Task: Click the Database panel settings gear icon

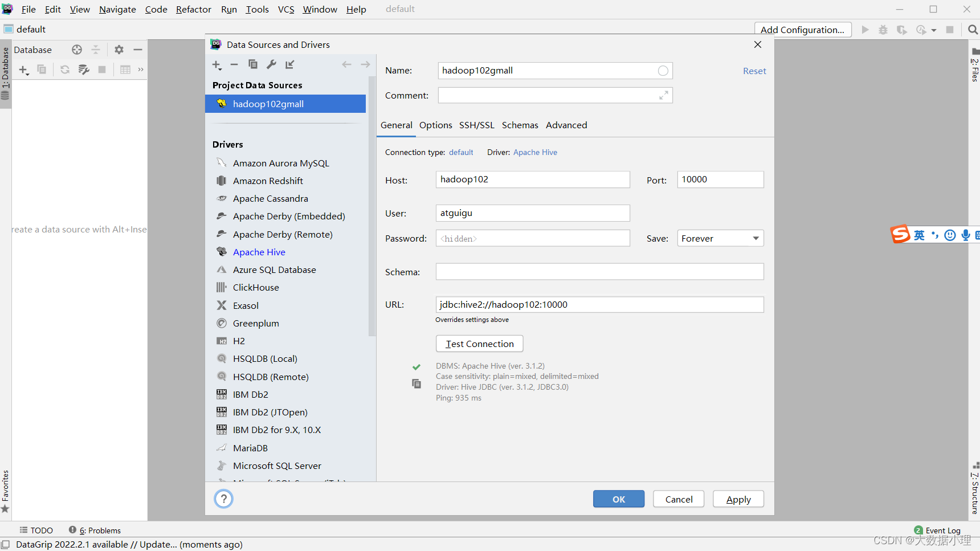Action: (x=119, y=50)
